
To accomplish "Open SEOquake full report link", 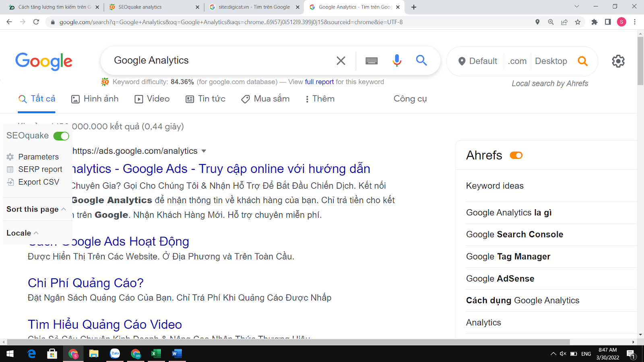I will (x=319, y=82).
